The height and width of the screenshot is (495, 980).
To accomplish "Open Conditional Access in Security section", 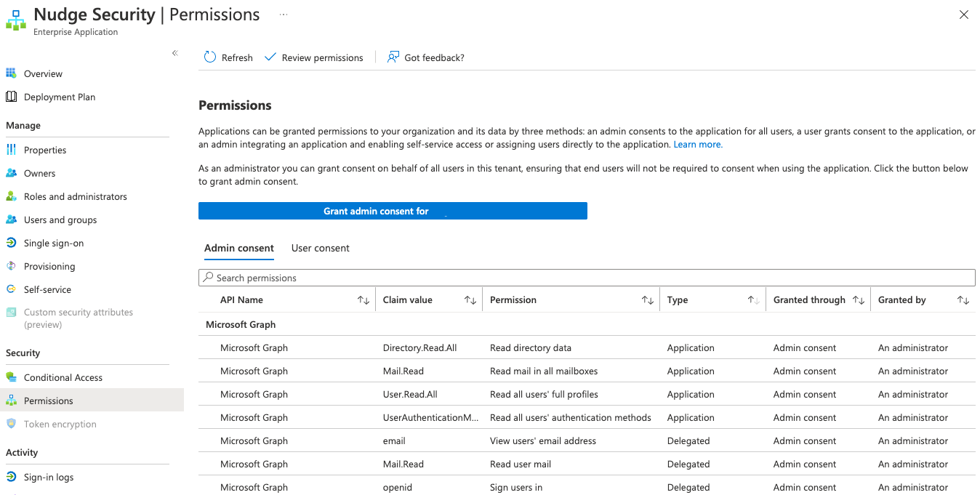I will coord(63,377).
